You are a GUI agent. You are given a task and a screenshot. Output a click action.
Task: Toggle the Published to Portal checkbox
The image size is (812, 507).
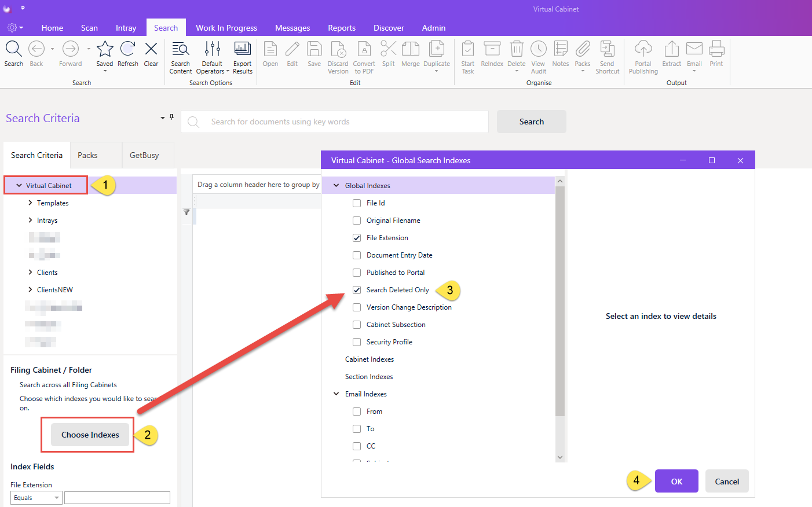pyautogui.click(x=357, y=273)
